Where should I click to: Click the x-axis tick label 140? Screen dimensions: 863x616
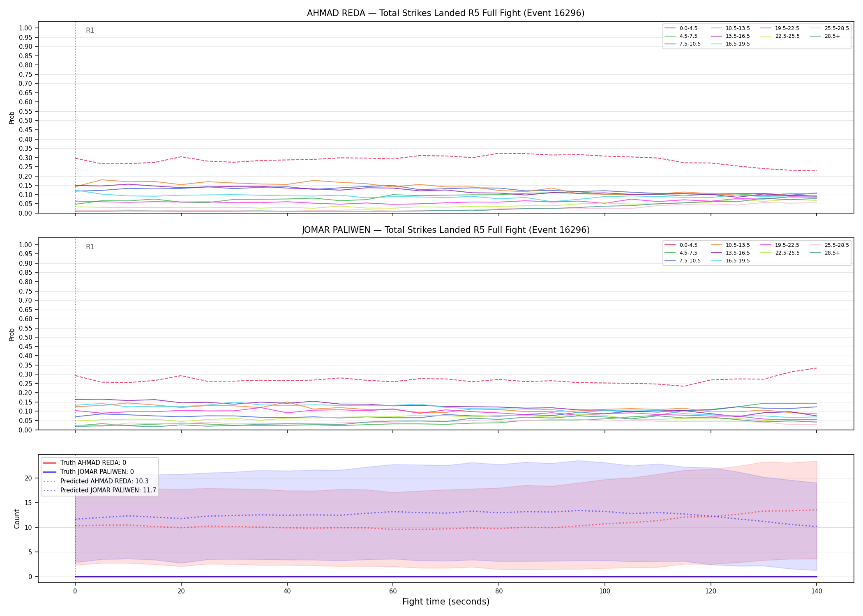coord(817,591)
